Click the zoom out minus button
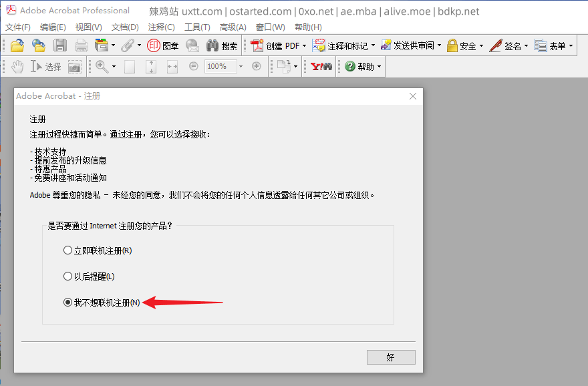Image resolution: width=588 pixels, height=386 pixels. pyautogui.click(x=194, y=66)
